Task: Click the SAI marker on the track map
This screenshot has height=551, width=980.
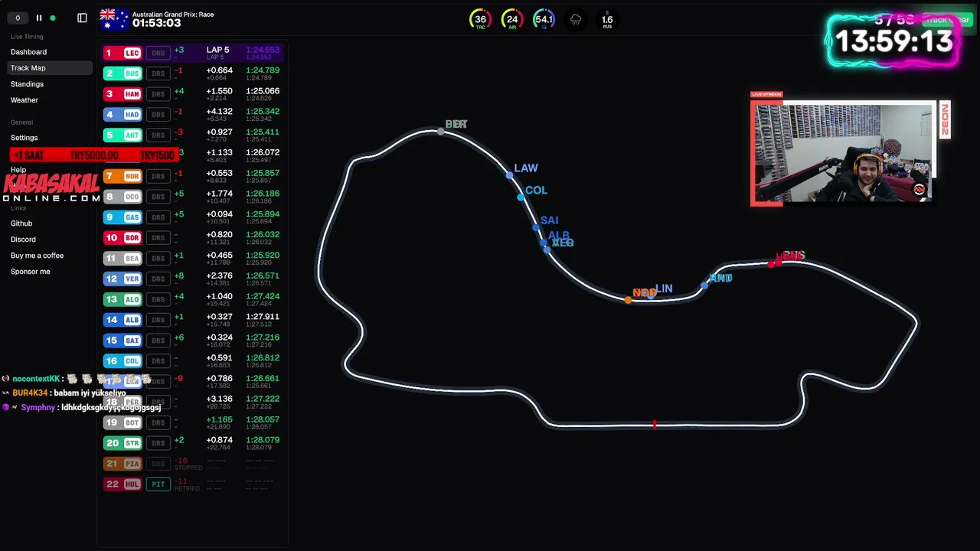Action: pyautogui.click(x=536, y=227)
